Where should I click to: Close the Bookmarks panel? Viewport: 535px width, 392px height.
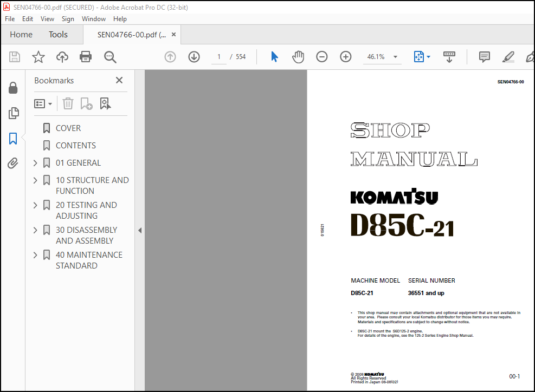119,81
